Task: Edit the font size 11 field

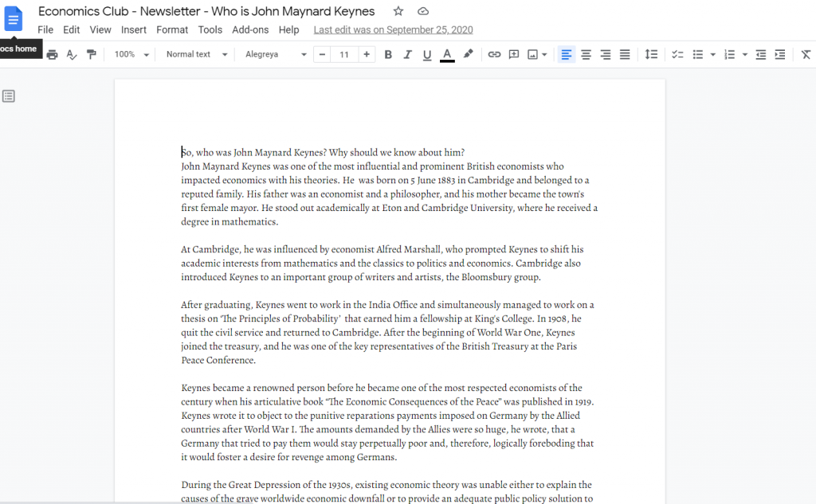Action: coord(344,55)
